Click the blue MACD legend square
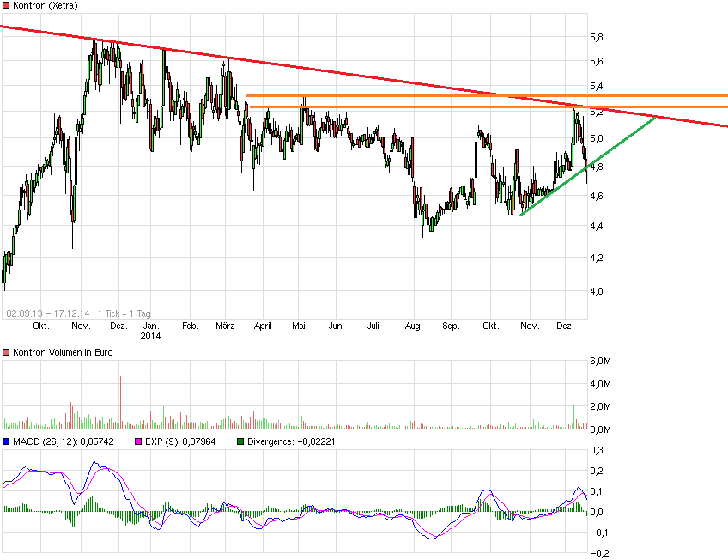This screenshot has height=560, width=728. click(x=5, y=441)
